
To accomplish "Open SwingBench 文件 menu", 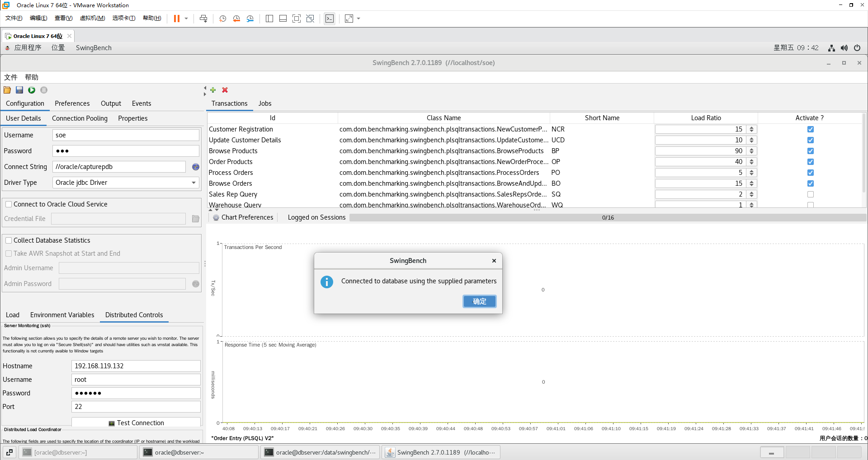I will click(11, 77).
